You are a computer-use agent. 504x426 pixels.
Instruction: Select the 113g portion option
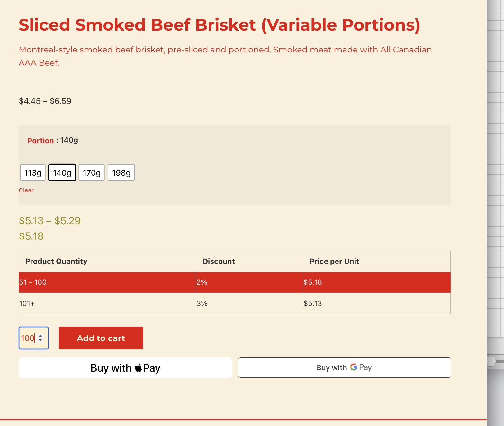pyautogui.click(x=33, y=173)
